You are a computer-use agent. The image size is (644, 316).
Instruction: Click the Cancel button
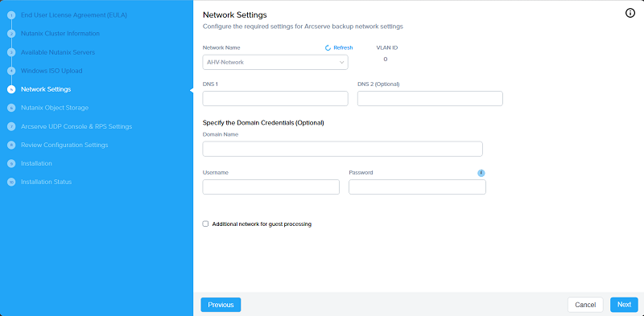tap(585, 305)
